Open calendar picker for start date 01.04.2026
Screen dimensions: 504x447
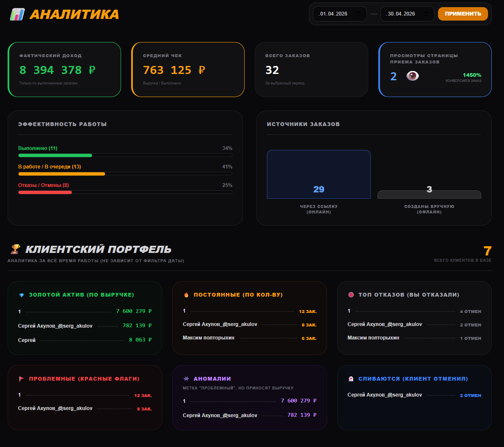[x=358, y=14]
